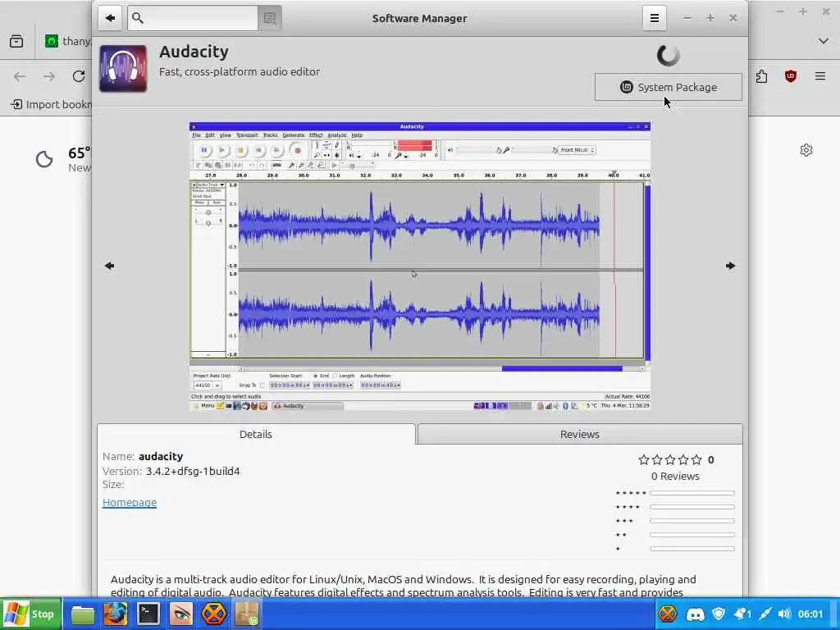Click the browser forward arrow
The width and height of the screenshot is (840, 630).
pyautogui.click(x=49, y=76)
